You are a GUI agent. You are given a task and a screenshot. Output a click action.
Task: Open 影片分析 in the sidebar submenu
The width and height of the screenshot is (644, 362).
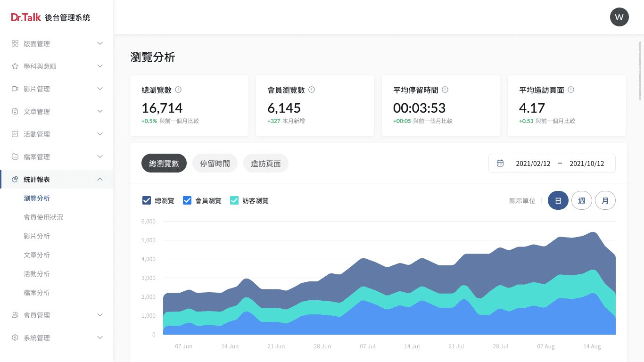tap(37, 236)
